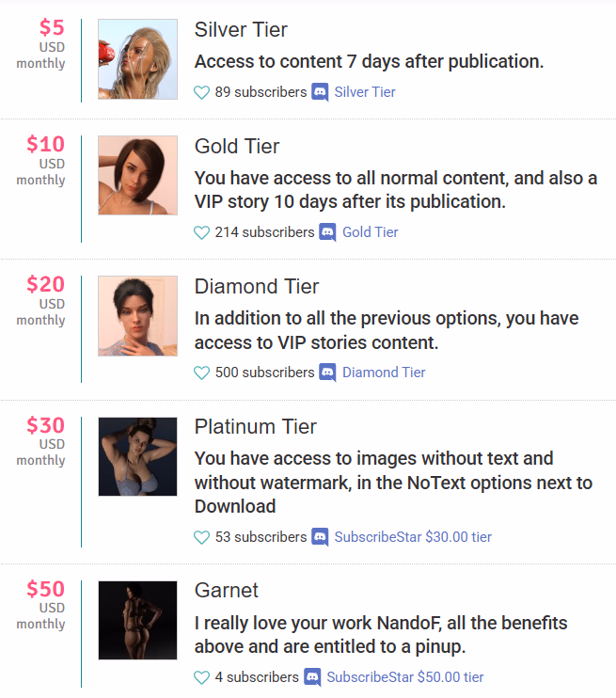Click the Platinum Tier heading
The height and width of the screenshot is (698, 616).
click(255, 427)
